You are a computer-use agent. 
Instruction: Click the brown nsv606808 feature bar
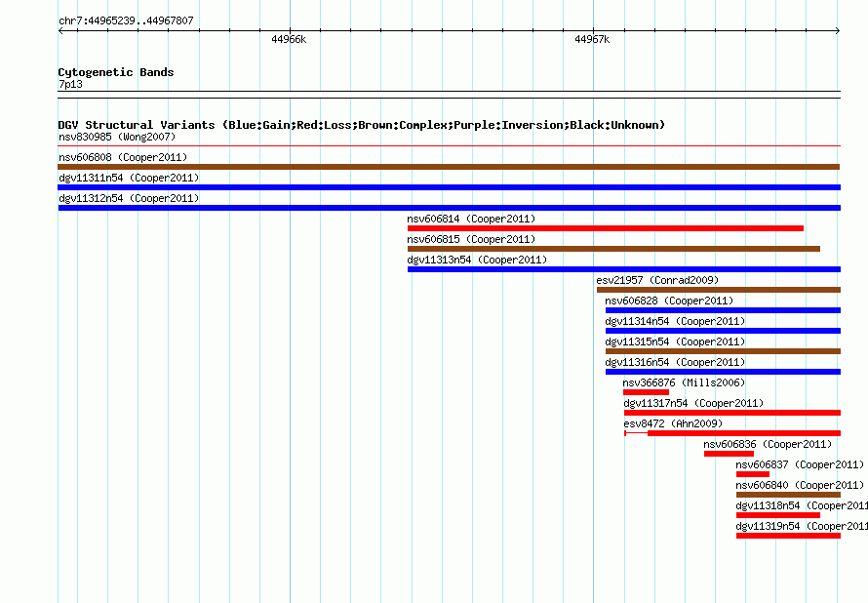tap(449, 167)
